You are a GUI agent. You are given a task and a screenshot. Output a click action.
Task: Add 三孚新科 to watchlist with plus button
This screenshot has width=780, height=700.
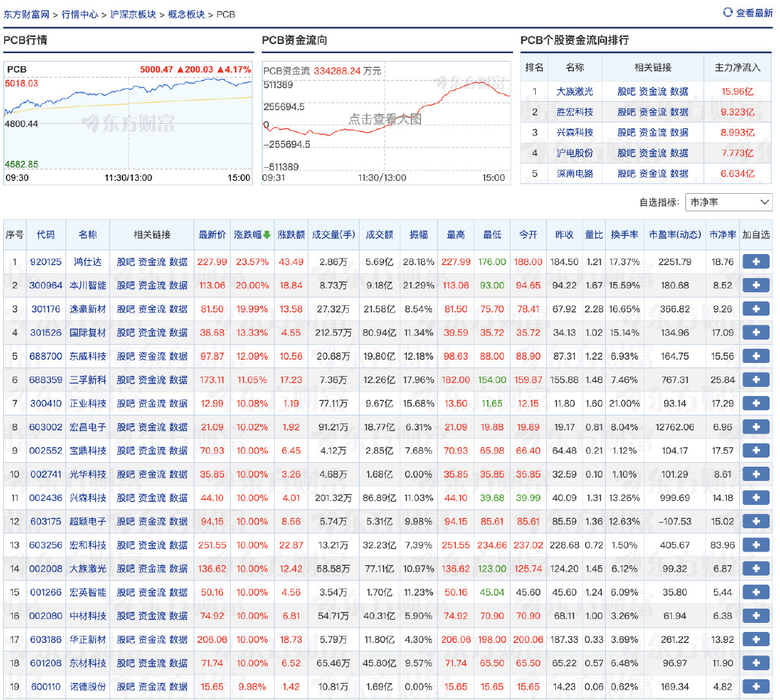pyautogui.click(x=755, y=380)
